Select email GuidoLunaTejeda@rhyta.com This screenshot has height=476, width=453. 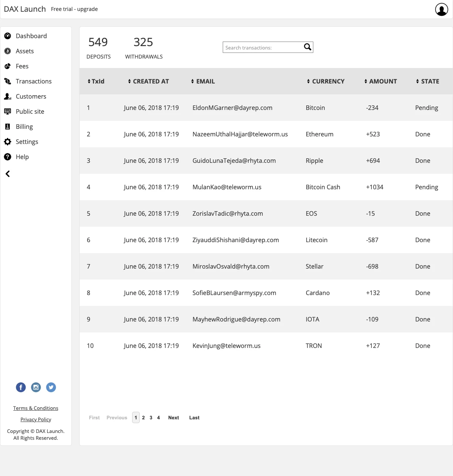[x=234, y=161]
